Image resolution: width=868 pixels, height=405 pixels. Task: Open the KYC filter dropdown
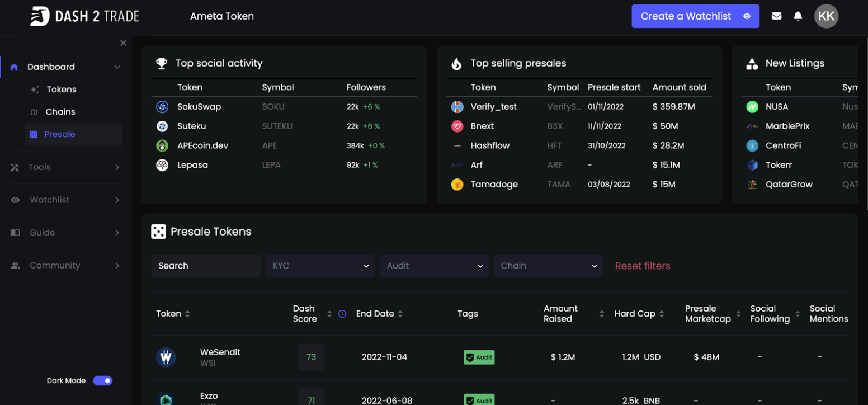[320, 266]
